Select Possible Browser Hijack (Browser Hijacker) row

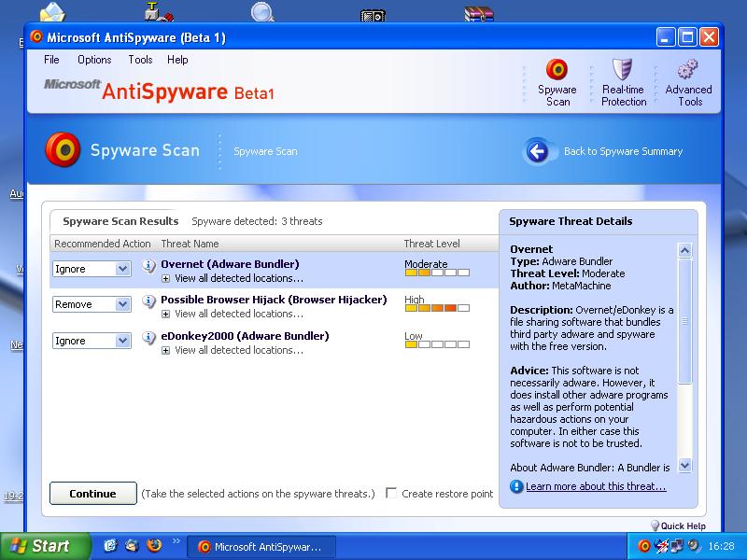pos(275,306)
